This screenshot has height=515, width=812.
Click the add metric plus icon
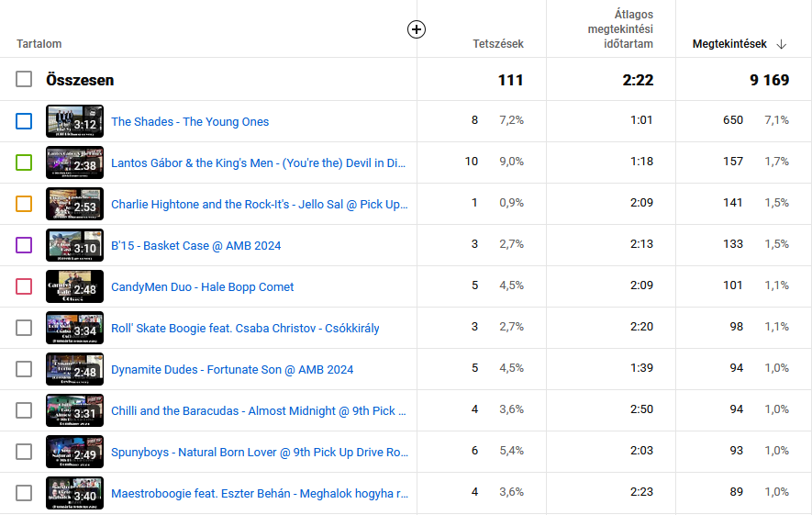(x=417, y=29)
